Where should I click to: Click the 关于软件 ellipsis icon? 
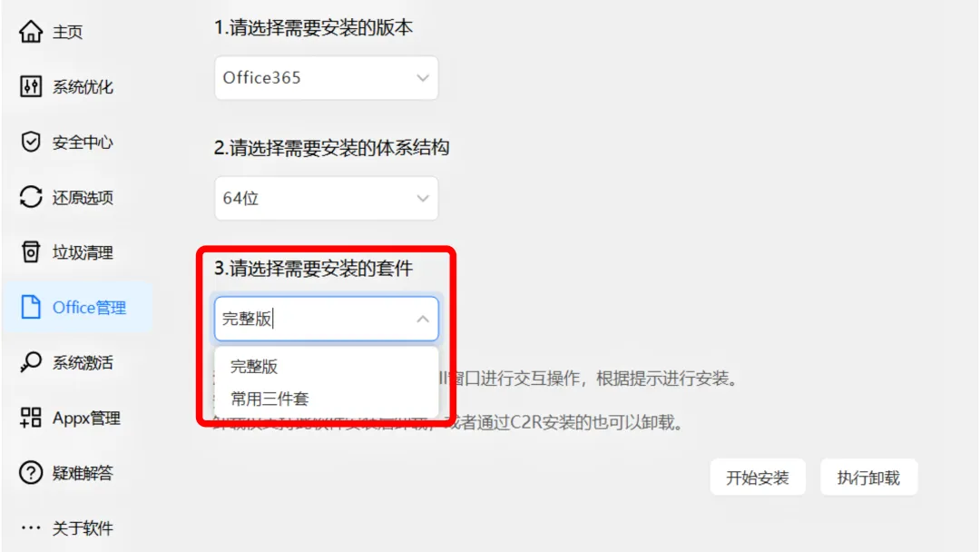[31, 527]
